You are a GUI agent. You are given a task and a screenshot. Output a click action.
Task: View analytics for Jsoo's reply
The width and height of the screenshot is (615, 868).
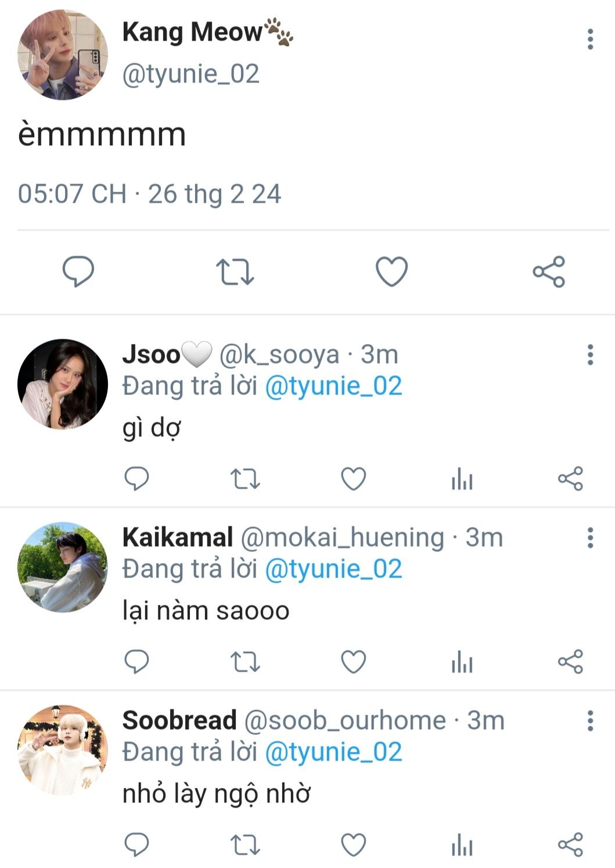click(462, 479)
